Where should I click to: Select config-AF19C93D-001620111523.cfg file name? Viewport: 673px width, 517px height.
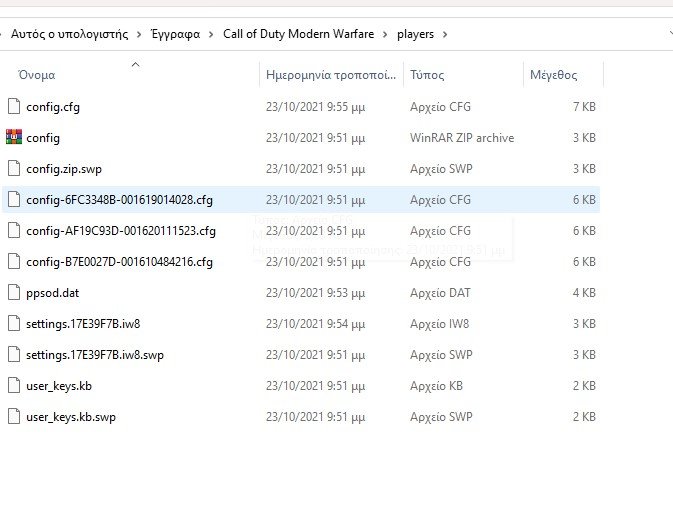tap(121, 231)
